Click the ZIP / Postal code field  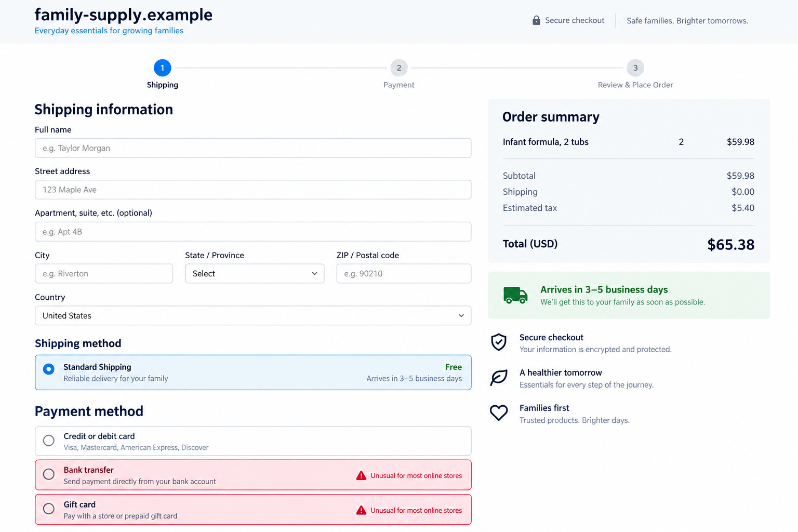tap(404, 274)
